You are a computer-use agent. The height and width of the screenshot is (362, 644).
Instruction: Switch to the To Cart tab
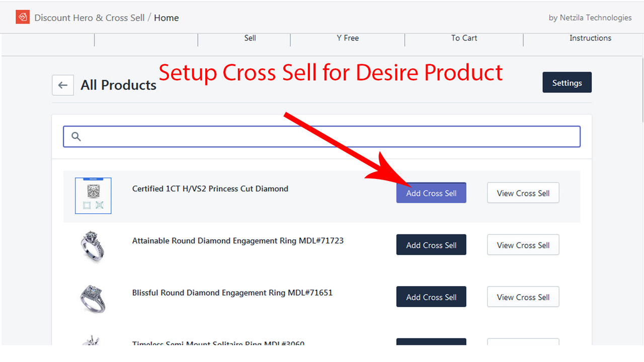pos(464,38)
